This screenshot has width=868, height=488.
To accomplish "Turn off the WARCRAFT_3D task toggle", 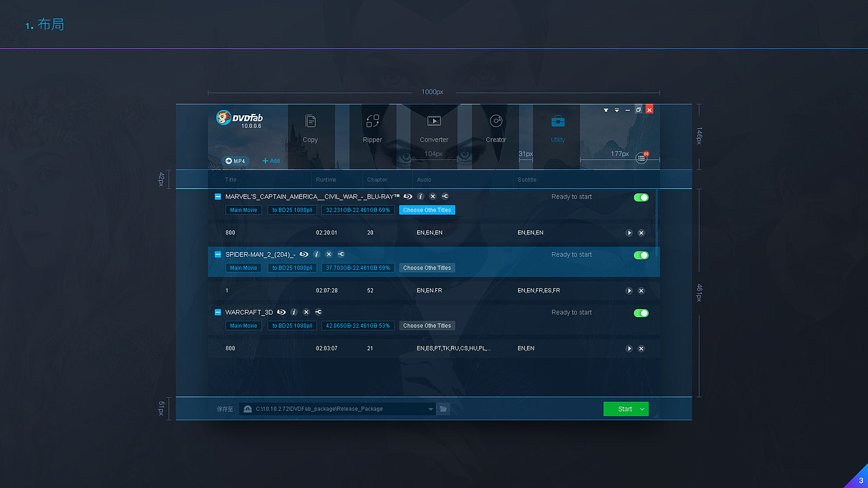I will (642, 313).
